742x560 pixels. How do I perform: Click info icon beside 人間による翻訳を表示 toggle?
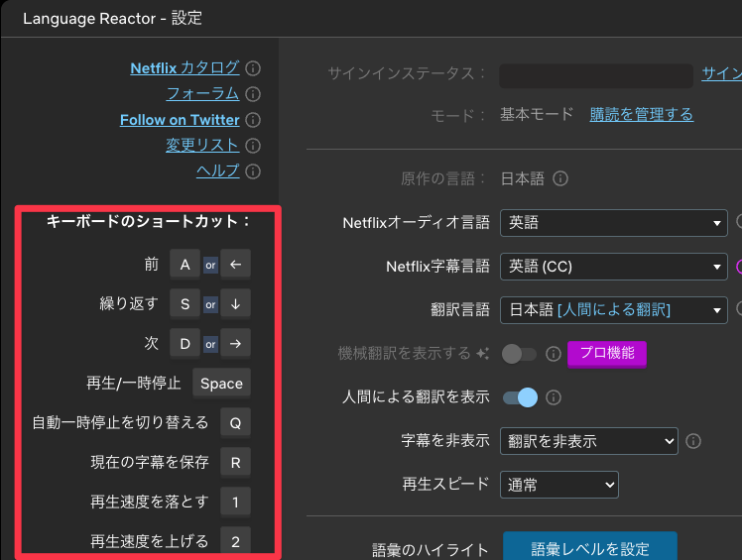pyautogui.click(x=554, y=397)
